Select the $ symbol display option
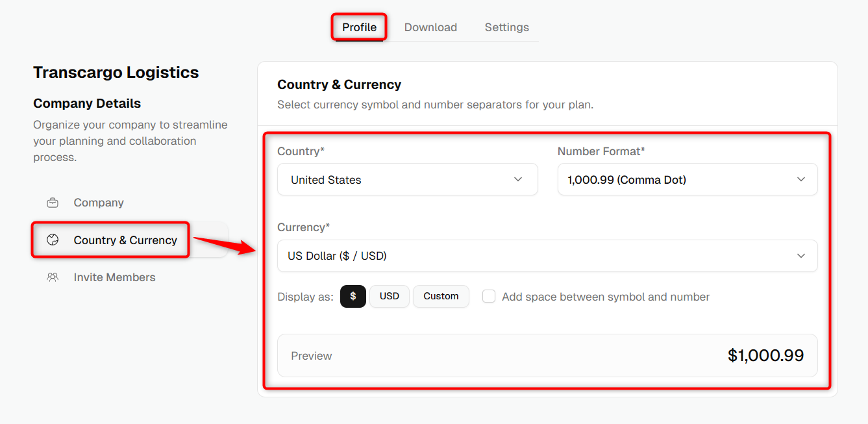868x424 pixels. coord(353,296)
